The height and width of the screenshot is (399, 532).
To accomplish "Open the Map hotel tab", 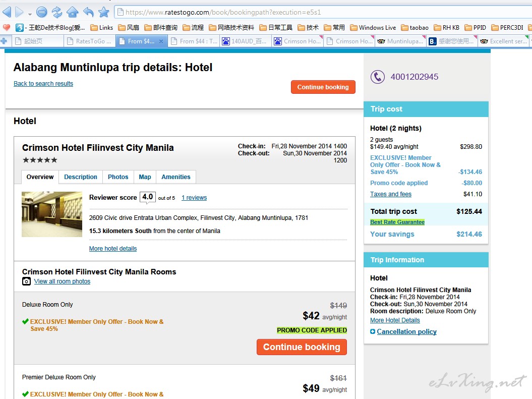I will pyautogui.click(x=145, y=177).
